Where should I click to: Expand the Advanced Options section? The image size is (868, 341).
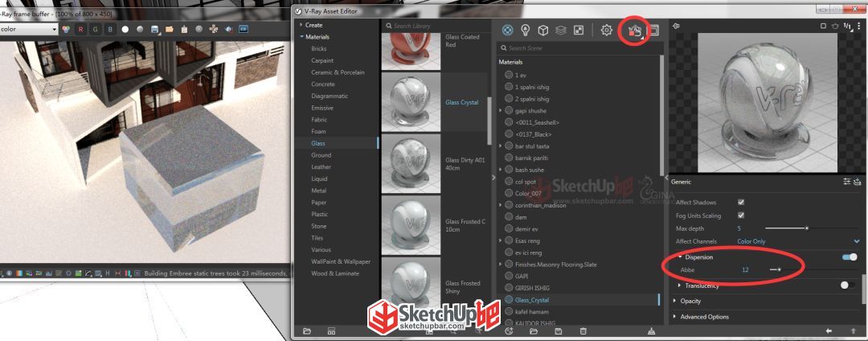675,317
